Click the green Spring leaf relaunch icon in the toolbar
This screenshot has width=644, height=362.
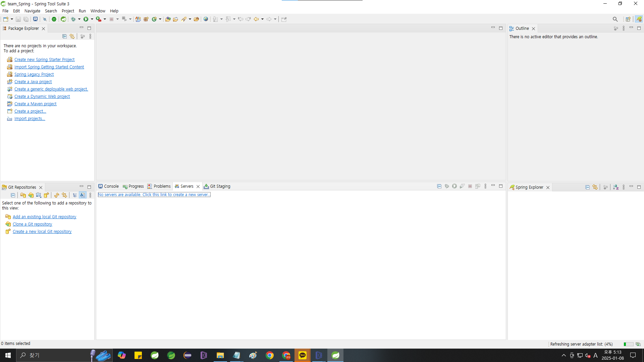(63, 19)
